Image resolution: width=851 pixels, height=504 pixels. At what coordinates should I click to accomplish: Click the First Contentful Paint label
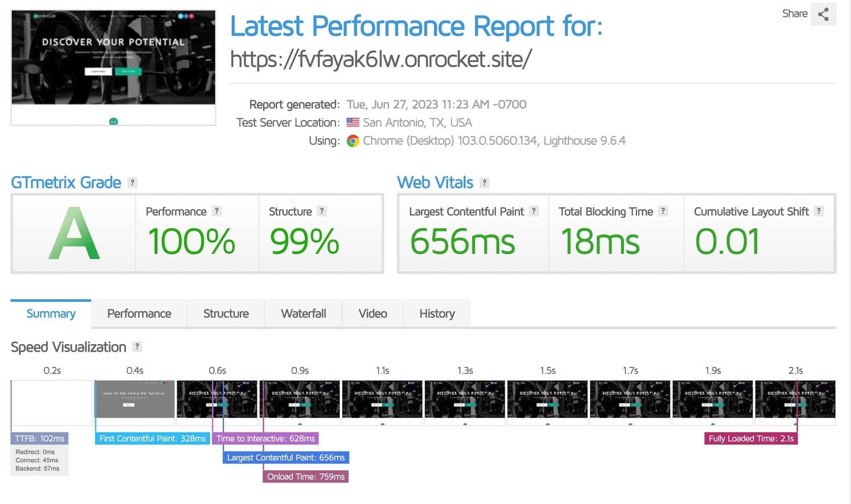pos(152,439)
